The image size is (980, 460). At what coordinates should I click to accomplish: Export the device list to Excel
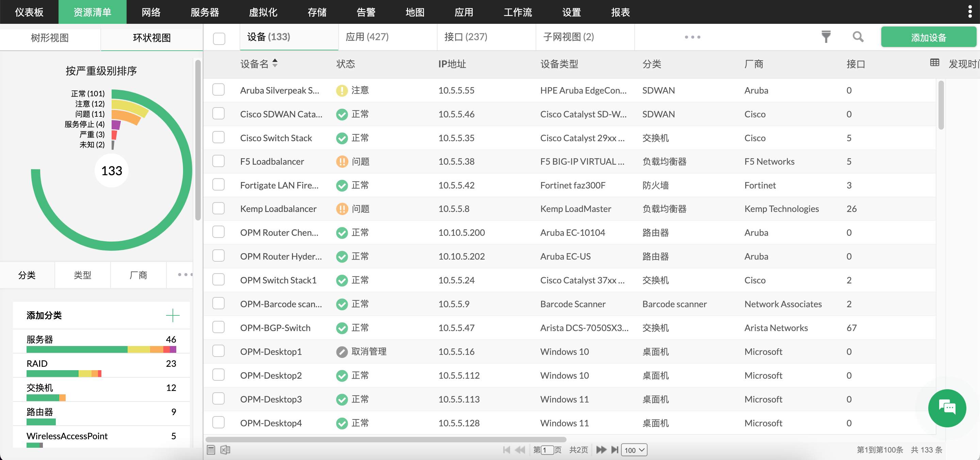(x=225, y=449)
